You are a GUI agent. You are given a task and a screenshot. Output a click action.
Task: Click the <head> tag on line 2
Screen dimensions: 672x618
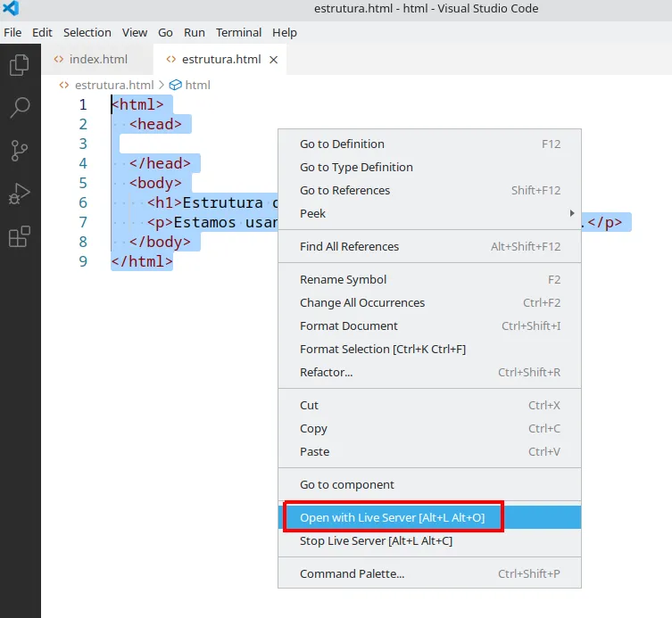[x=155, y=124]
